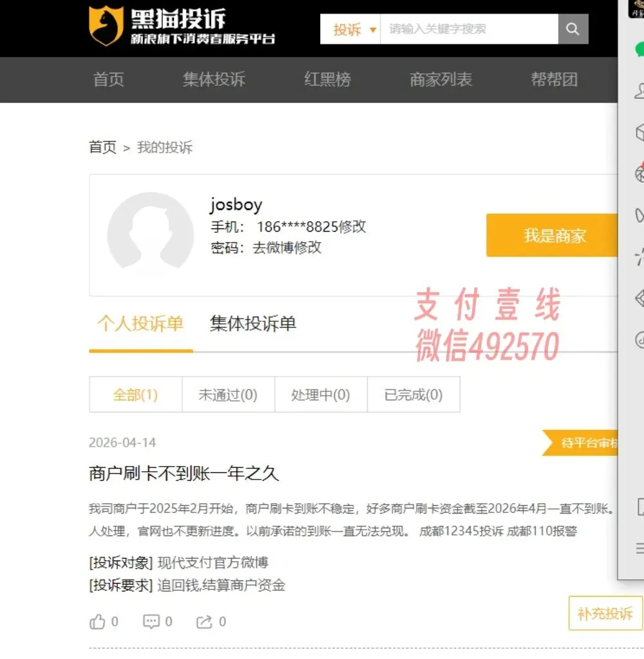Filter complaints by 处理中(0)
Screen dimensions: 644x659
pos(321,394)
